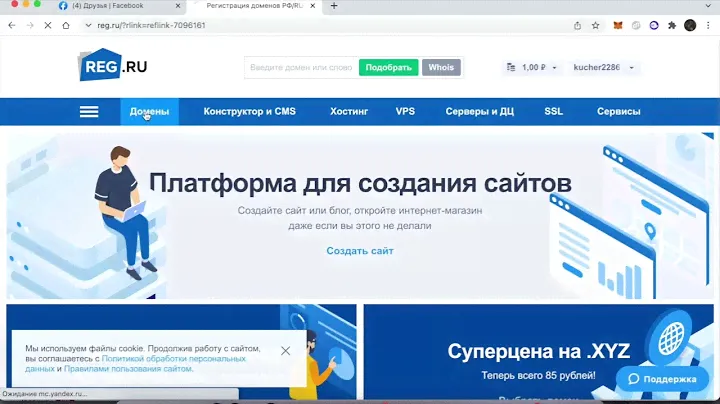720x404 pixels.
Task: Open a new browser tab
Action: coord(334,6)
